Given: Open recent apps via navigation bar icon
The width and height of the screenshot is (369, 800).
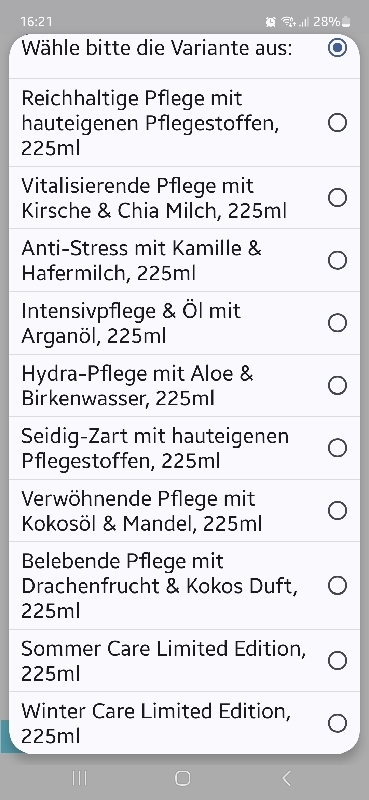Looking at the screenshot, I should (79, 778).
